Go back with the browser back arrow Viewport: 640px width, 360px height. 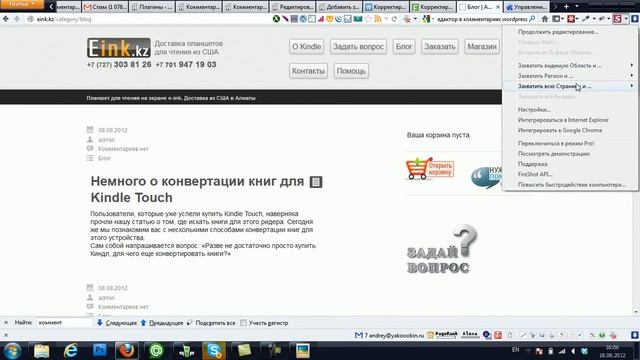tap(6, 19)
